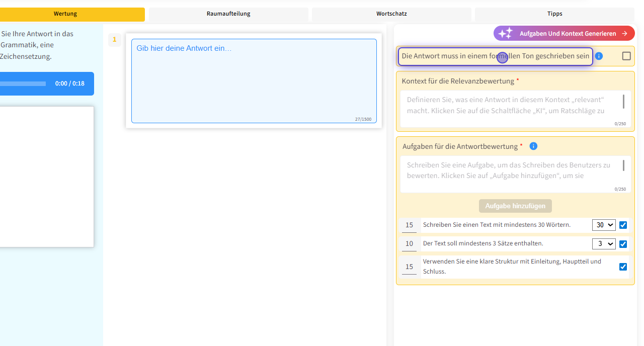
Task: Open the minimum words dropdown showing 30
Action: click(604, 225)
